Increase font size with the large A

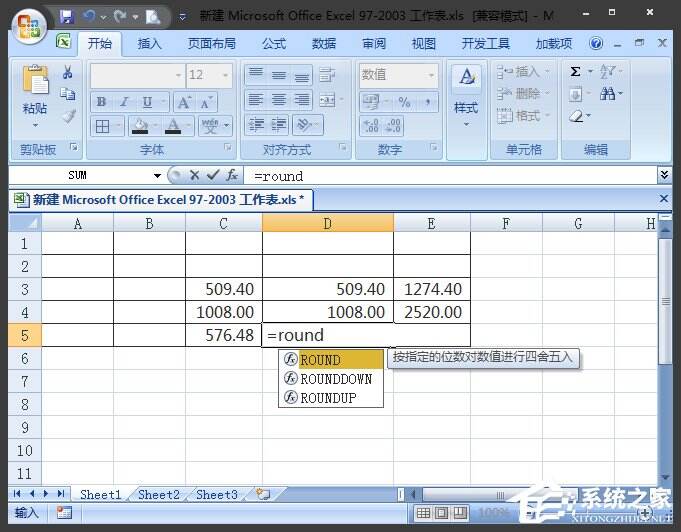point(184,102)
